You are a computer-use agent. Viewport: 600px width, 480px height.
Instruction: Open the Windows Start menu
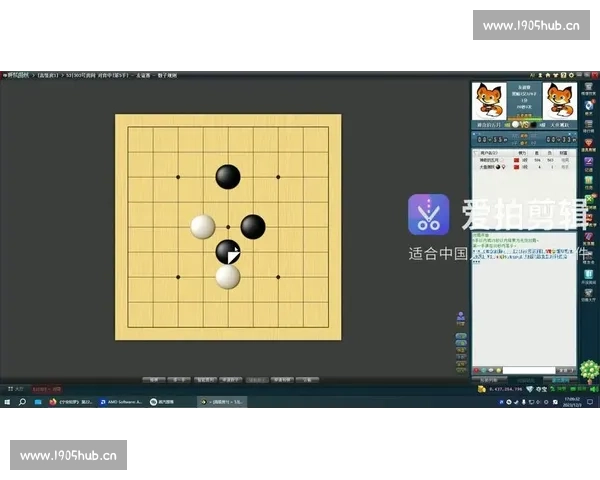tap(7, 402)
